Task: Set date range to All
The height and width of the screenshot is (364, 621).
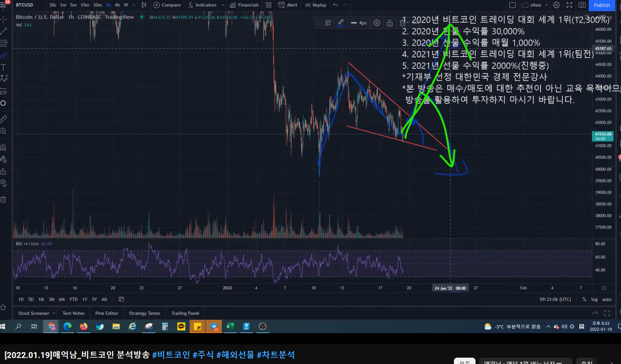Action: coord(104,299)
